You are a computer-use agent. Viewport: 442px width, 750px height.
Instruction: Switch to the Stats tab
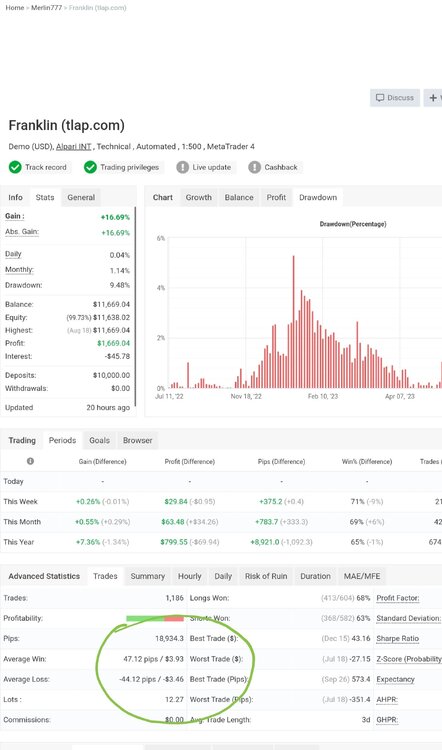point(45,197)
